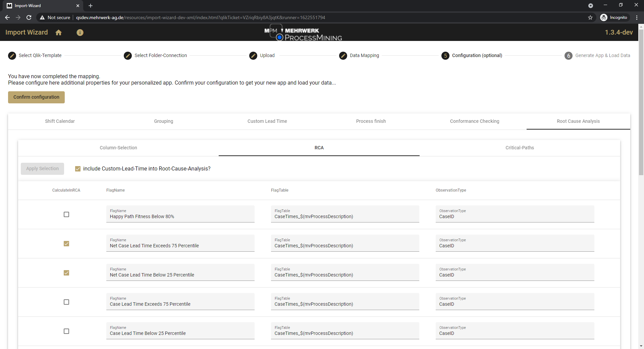644x349 pixels.
Task: Click scrollbar down arrow
Action: (x=641, y=346)
